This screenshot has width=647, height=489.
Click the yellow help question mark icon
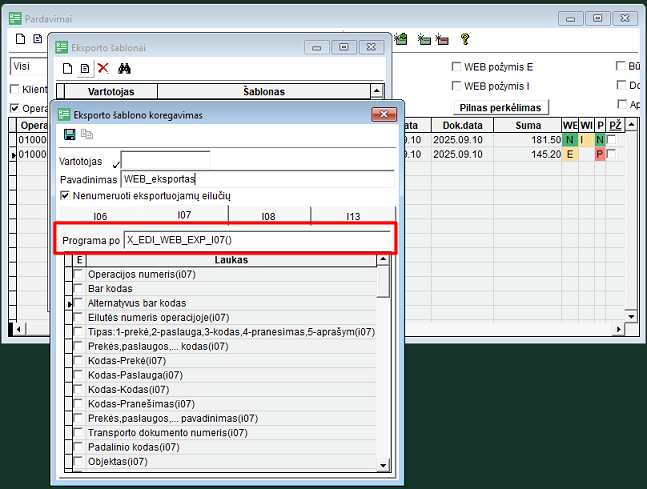pyautogui.click(x=465, y=39)
